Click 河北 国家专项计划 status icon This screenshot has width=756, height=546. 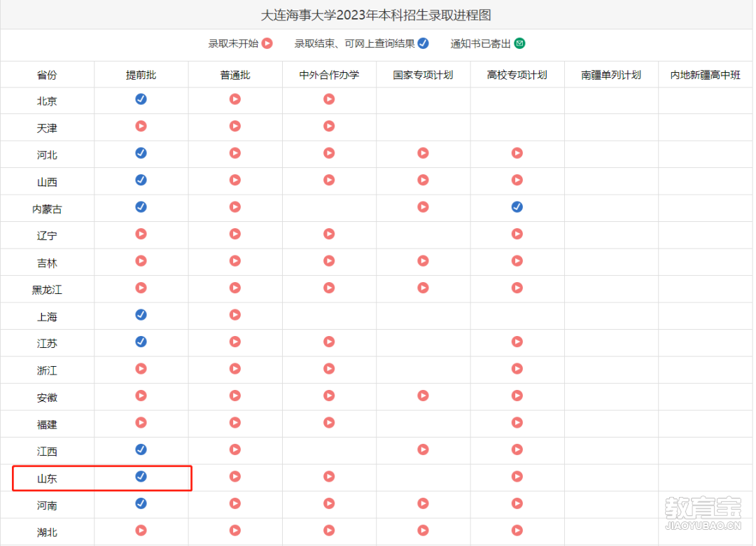pyautogui.click(x=423, y=153)
